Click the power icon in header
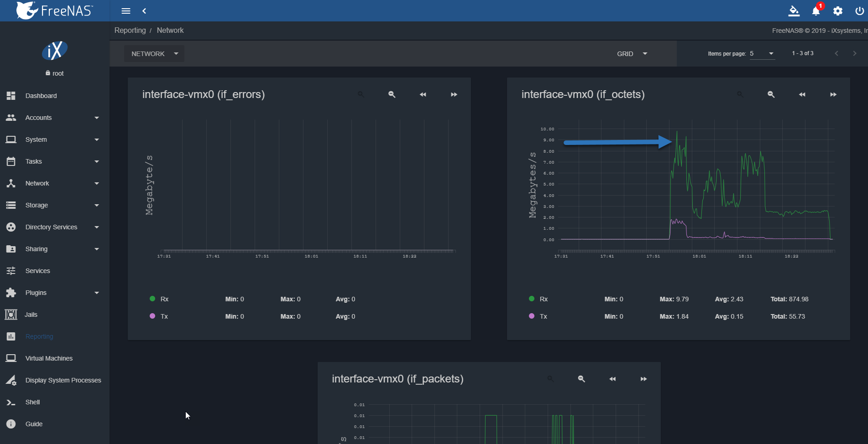 pyautogui.click(x=859, y=11)
